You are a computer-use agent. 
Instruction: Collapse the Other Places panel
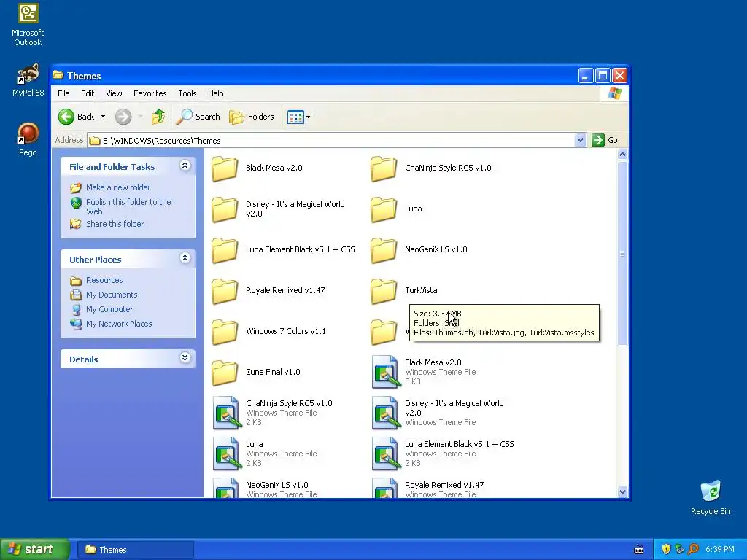coord(185,258)
